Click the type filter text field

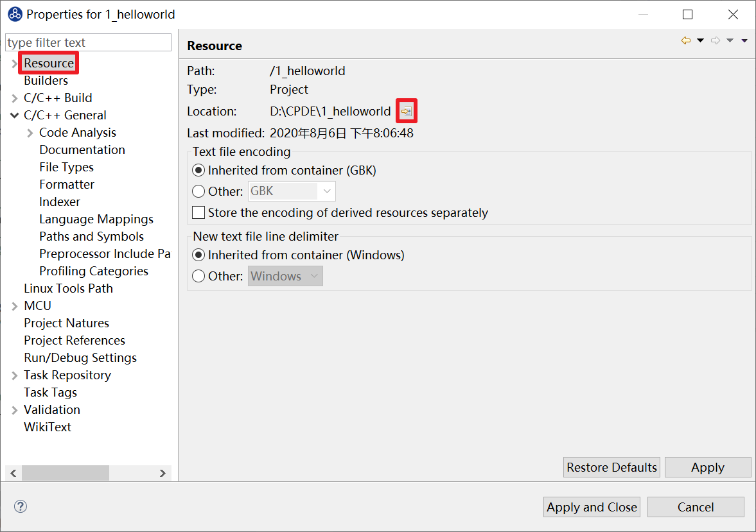coord(88,43)
